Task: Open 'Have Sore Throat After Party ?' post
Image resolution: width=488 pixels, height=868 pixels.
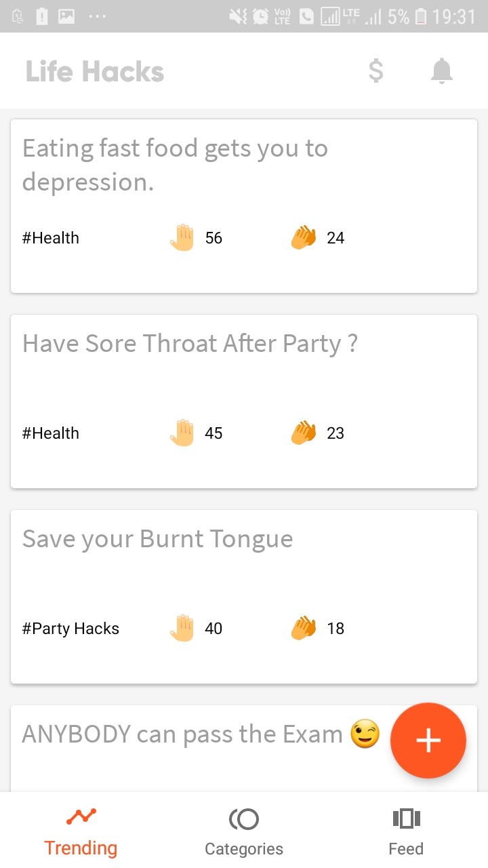Action: coord(190,344)
